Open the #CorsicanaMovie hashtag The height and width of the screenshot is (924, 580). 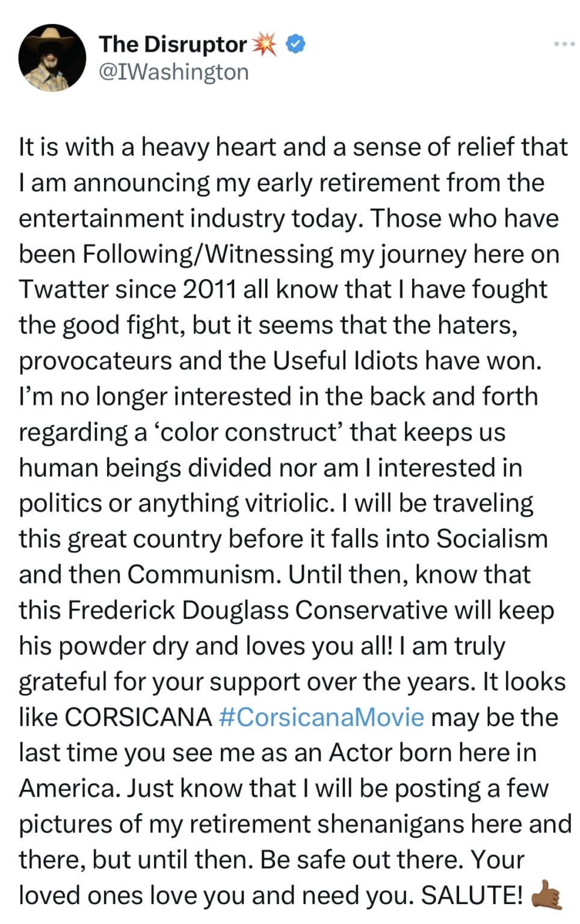(x=322, y=717)
